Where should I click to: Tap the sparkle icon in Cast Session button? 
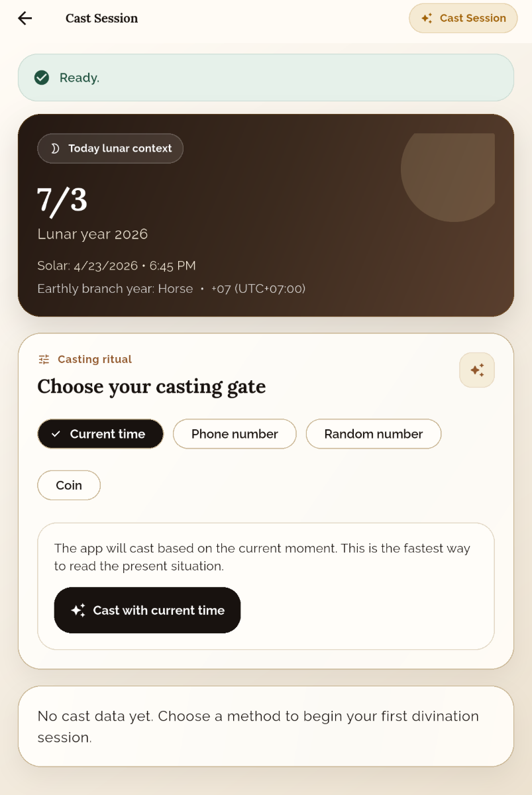pos(427,19)
